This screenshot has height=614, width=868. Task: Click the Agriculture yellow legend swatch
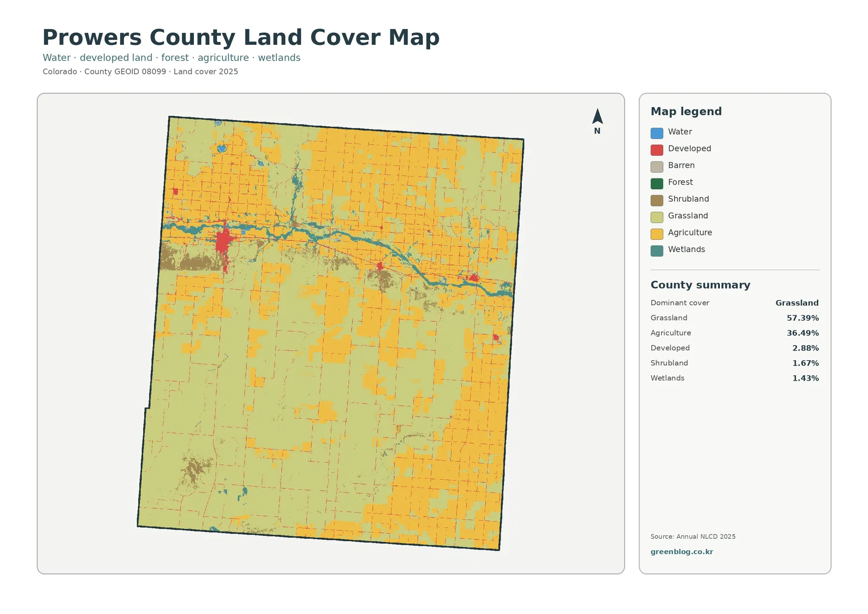tap(657, 234)
